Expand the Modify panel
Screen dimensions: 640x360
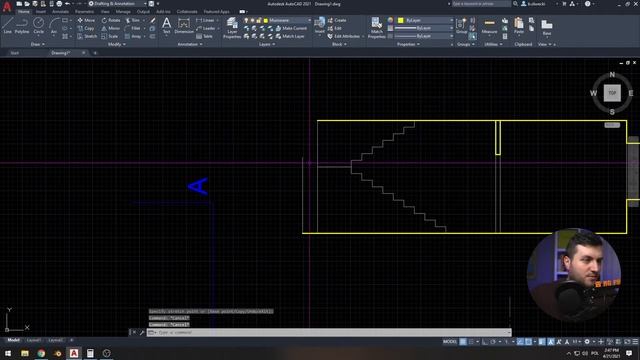(x=116, y=44)
